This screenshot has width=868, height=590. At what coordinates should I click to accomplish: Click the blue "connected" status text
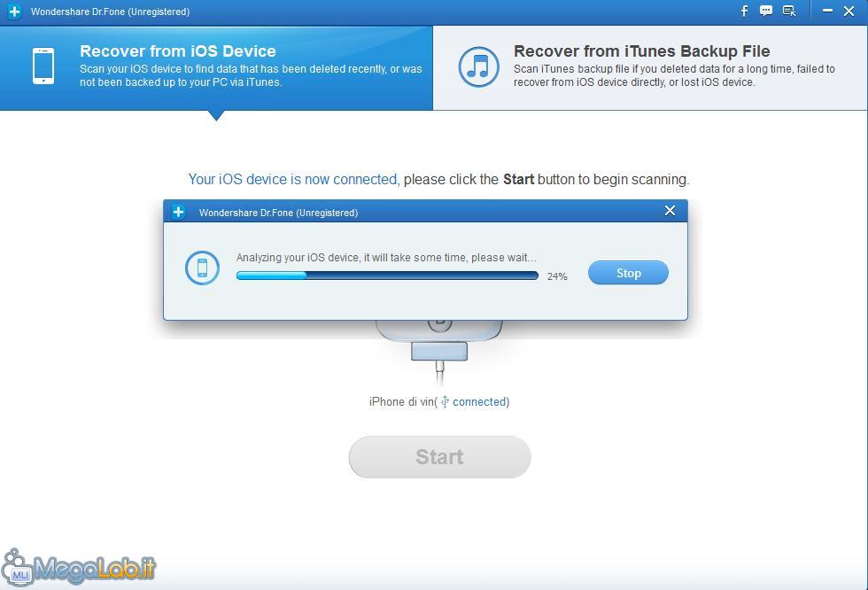[479, 402]
